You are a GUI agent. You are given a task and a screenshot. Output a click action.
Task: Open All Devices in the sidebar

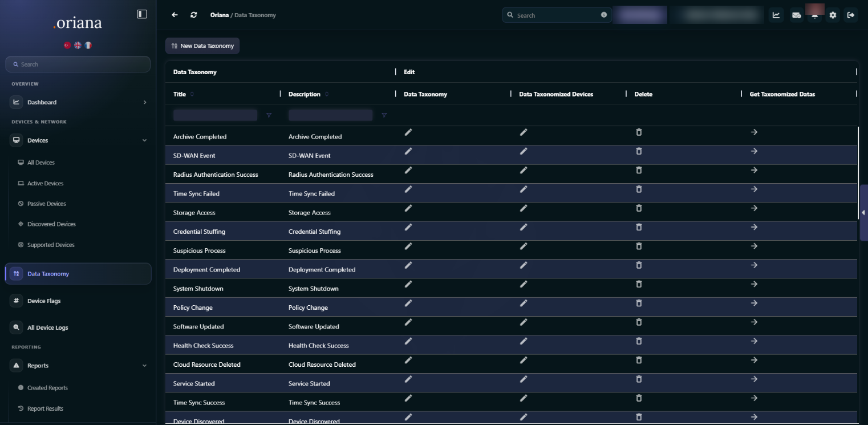(41, 163)
